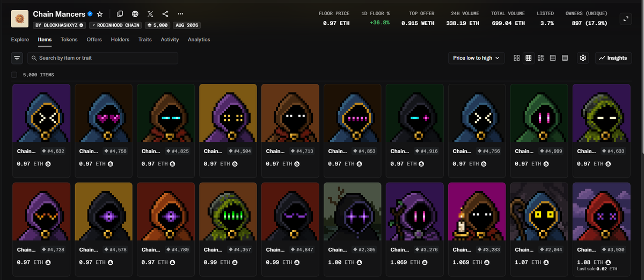This screenshot has height=280, width=644.
Task: Click token ID #4,789
Action: [177, 250]
